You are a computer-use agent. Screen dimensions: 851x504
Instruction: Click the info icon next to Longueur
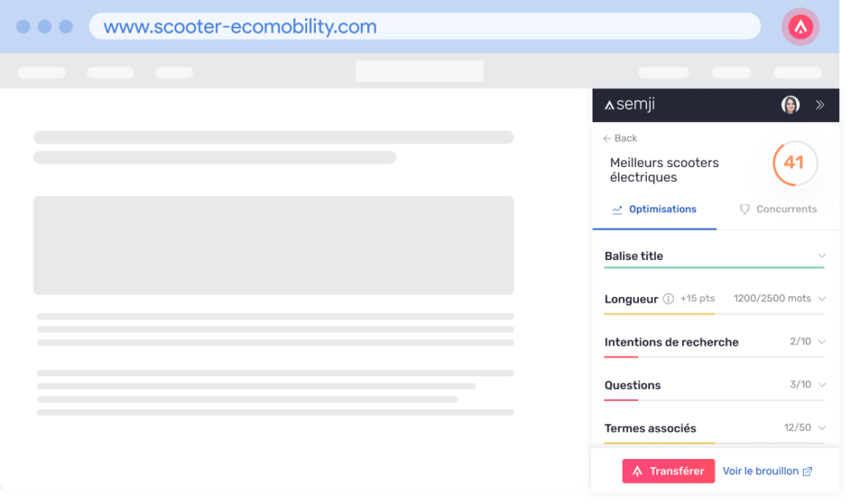point(667,298)
